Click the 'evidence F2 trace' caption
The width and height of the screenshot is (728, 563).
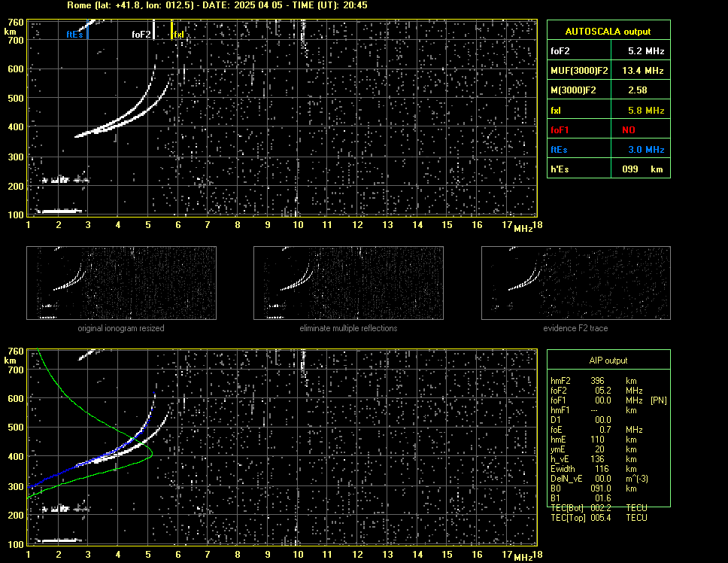[x=576, y=328]
